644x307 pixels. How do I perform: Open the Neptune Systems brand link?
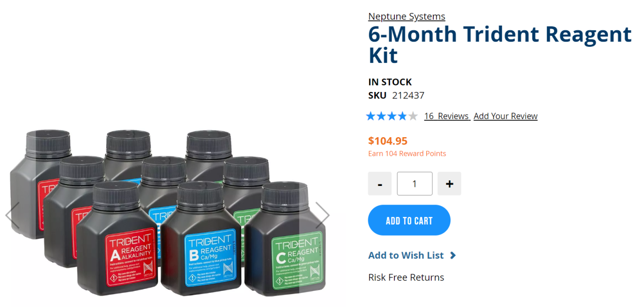[x=407, y=17]
